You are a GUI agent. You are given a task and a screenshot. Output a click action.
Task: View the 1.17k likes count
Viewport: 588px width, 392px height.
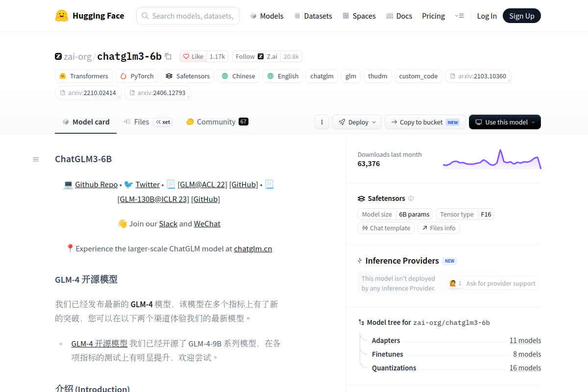point(217,56)
